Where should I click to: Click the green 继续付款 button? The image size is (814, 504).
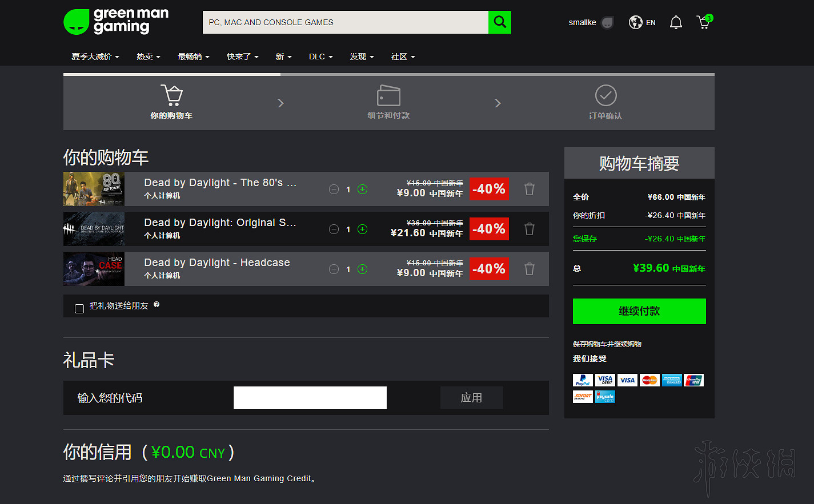(639, 311)
